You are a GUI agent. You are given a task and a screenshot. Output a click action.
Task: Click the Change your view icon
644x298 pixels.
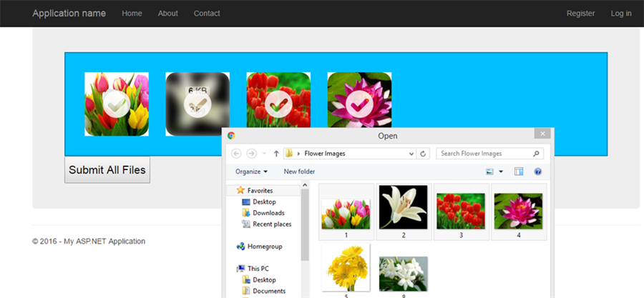(x=489, y=172)
